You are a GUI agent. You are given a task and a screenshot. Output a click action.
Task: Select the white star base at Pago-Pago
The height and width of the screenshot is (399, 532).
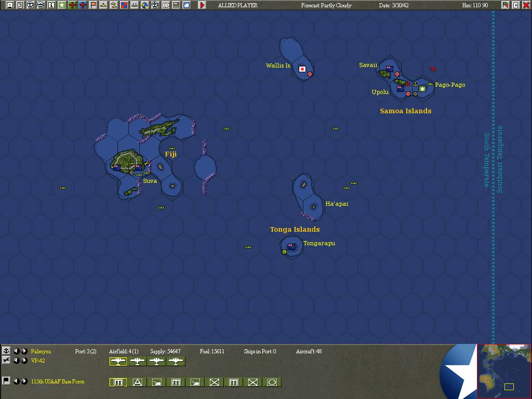[422, 88]
